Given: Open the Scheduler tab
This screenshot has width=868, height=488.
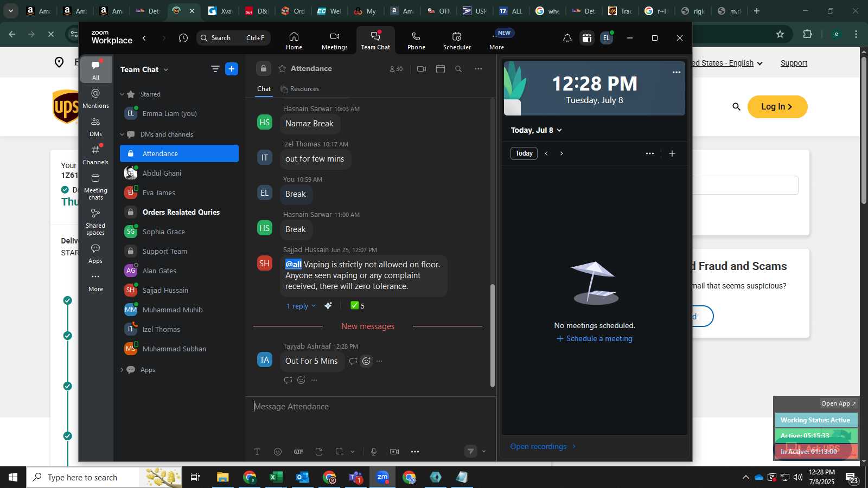Looking at the screenshot, I should coord(457,41).
